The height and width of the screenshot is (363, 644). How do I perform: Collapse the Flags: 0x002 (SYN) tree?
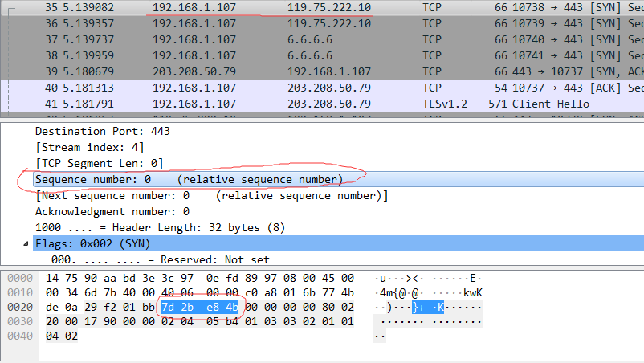(26, 243)
